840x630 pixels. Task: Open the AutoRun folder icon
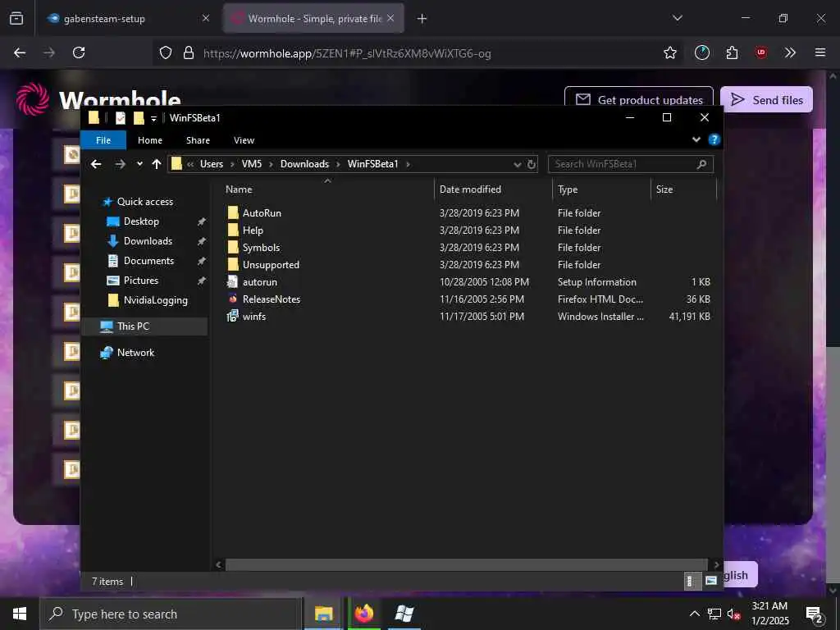(232, 212)
